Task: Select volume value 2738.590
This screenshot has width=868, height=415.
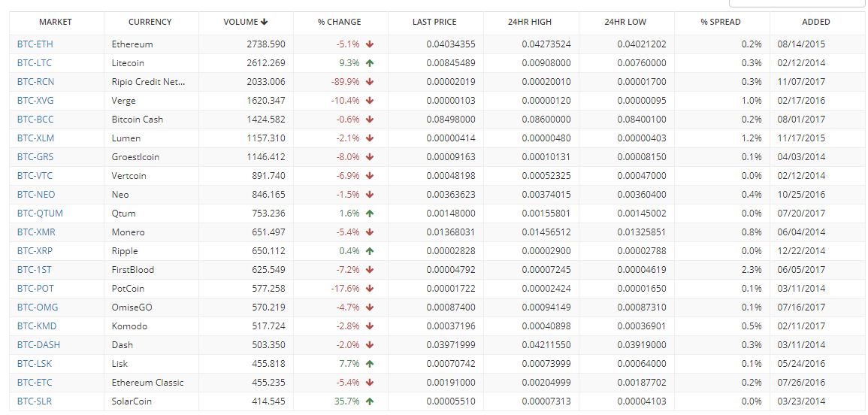Action: [x=266, y=44]
